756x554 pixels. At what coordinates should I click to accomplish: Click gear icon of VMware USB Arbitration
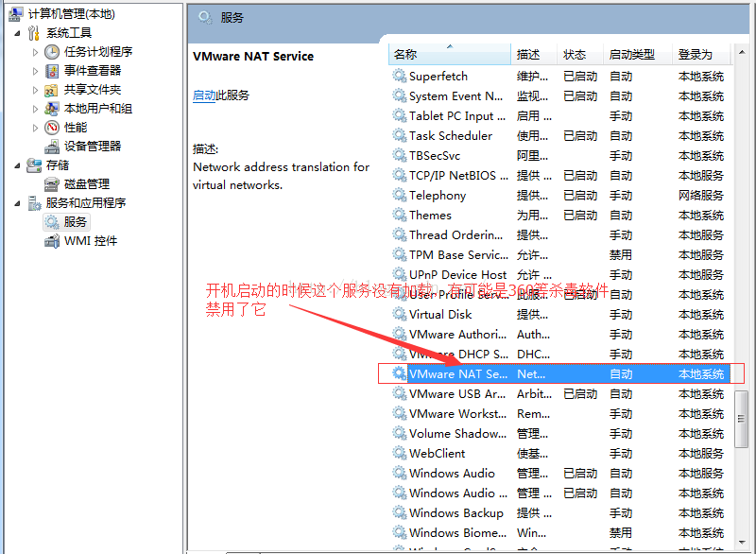coord(399,393)
